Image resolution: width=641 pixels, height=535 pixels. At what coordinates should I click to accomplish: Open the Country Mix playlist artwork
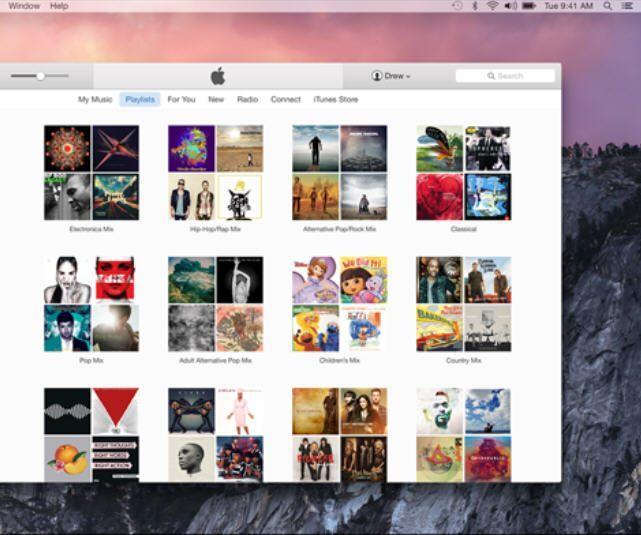(x=464, y=304)
